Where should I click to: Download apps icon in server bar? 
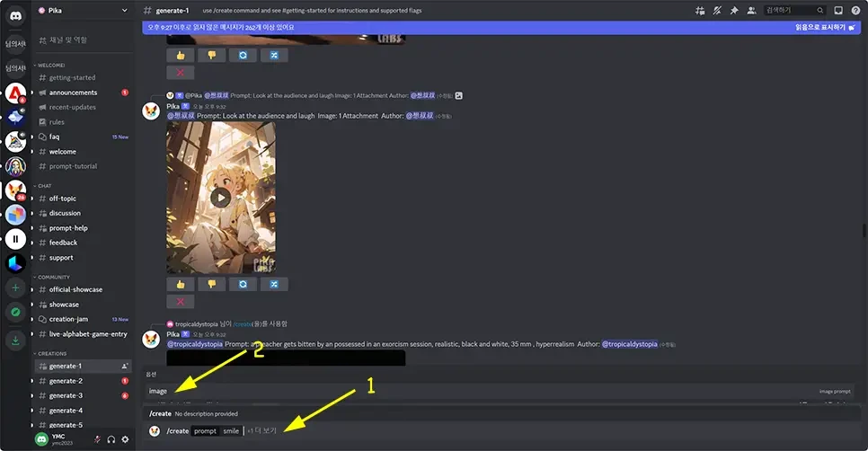tap(15, 340)
